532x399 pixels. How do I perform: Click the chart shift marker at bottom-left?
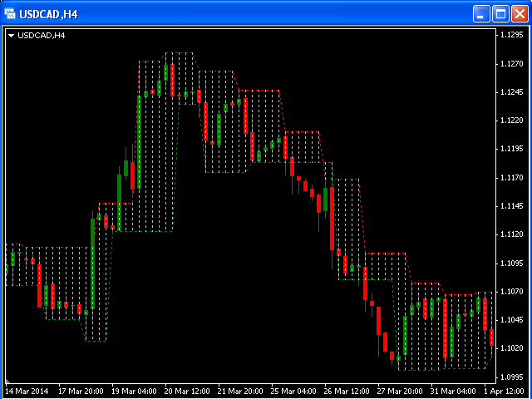pyautogui.click(x=7, y=381)
